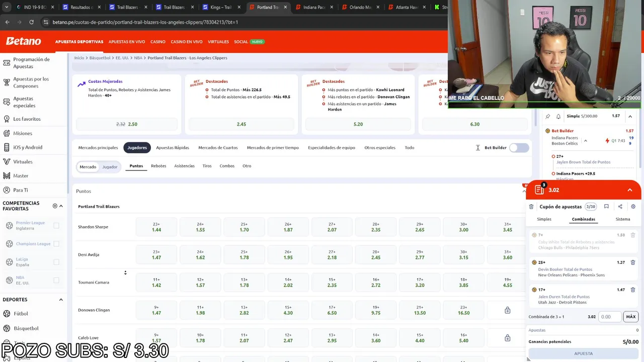Switch view to Jugador toggle
The height and width of the screenshot is (362, 644).
110,167
